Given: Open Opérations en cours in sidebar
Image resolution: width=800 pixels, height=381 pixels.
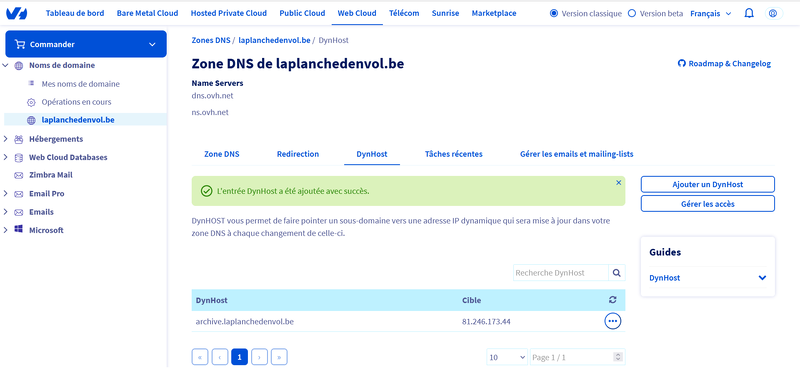Looking at the screenshot, I should pos(77,102).
